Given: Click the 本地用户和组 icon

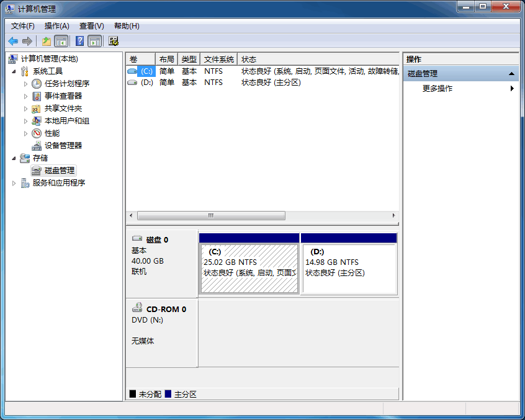Looking at the screenshot, I should (37, 121).
